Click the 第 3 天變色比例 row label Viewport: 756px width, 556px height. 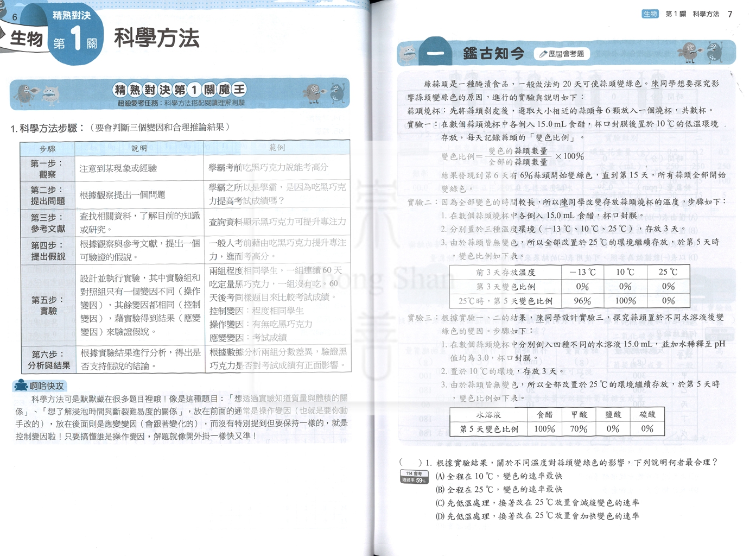coord(505,286)
